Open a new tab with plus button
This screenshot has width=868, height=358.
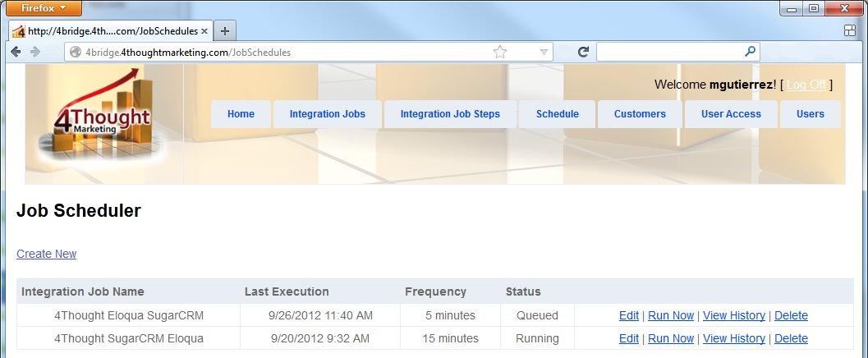click(225, 31)
